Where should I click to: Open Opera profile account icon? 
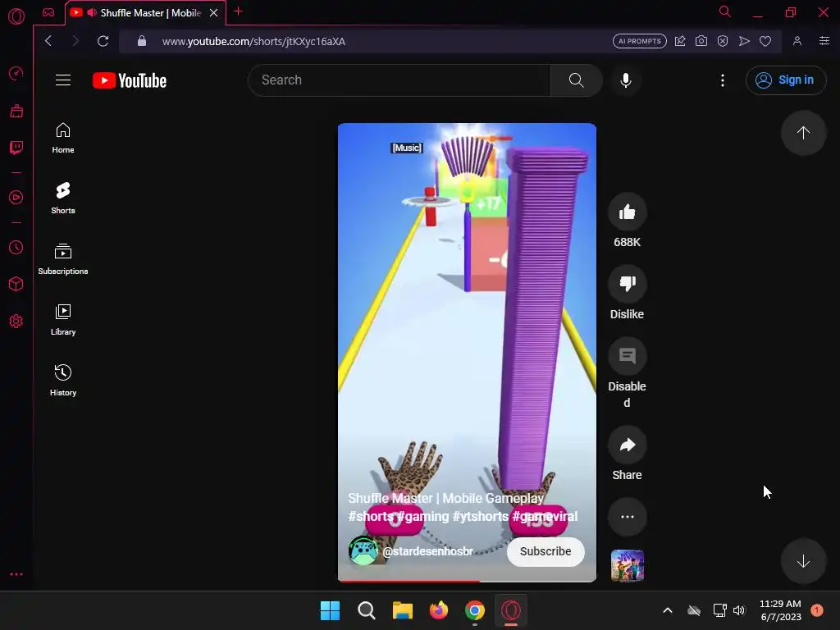(x=797, y=41)
